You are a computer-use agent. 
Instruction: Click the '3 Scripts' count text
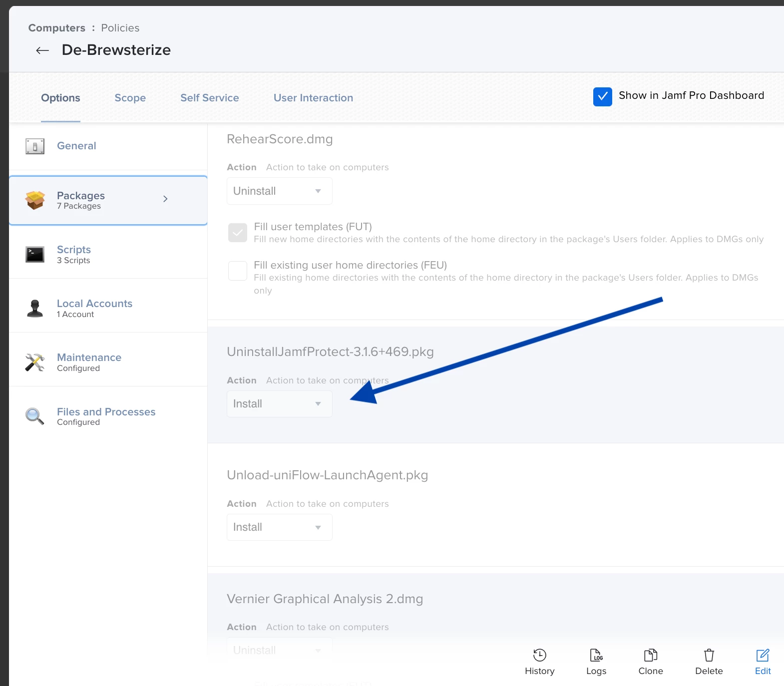73,261
